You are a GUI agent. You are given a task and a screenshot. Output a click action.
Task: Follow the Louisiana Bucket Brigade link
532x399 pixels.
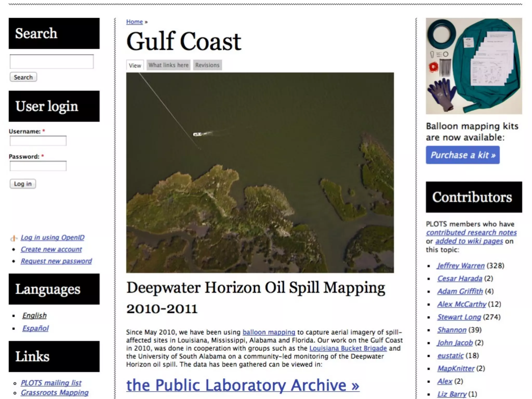click(x=348, y=348)
